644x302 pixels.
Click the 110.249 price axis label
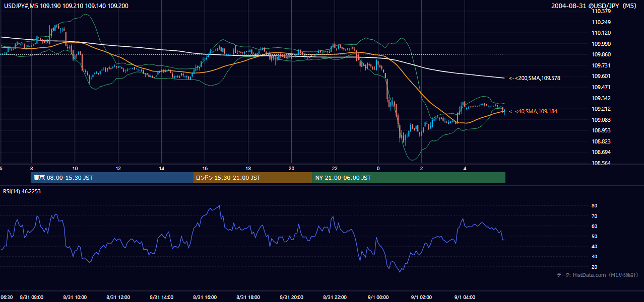[x=601, y=22]
